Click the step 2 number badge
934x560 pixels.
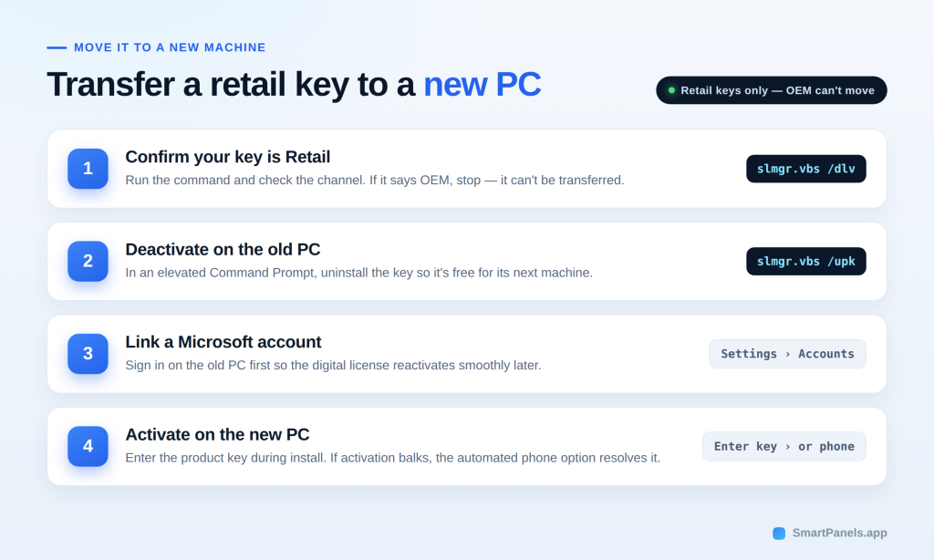coord(88,261)
